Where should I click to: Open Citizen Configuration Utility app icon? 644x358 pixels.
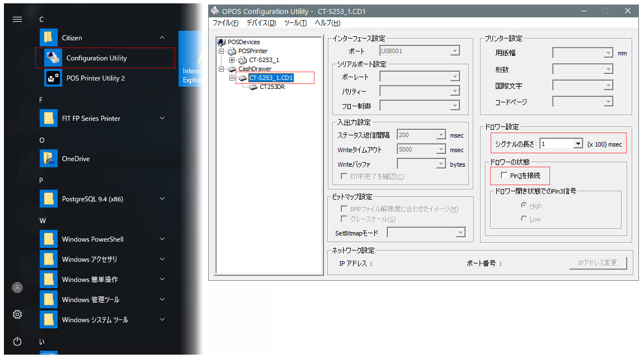[x=53, y=58]
